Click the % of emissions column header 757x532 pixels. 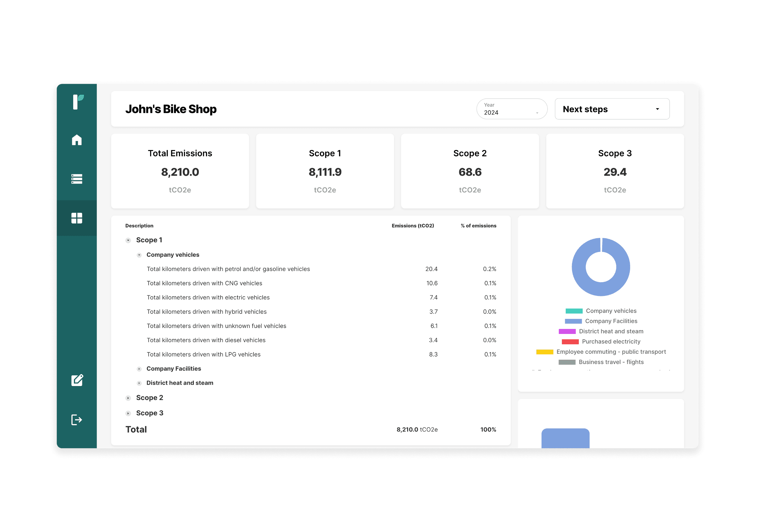478,226
